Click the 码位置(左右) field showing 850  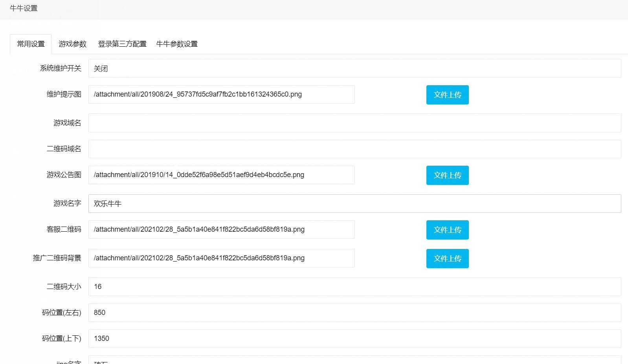[354, 313]
